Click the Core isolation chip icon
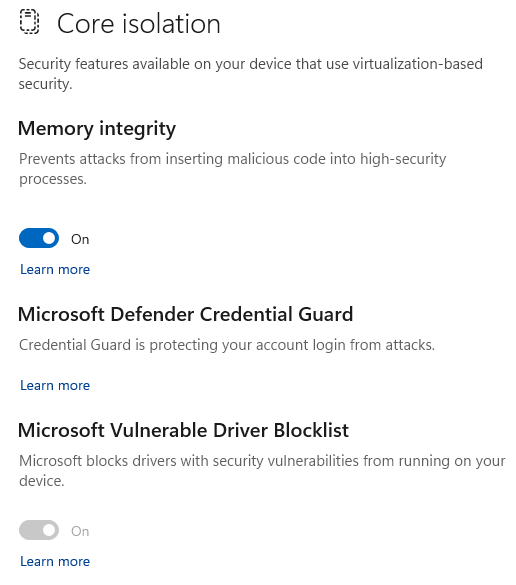The height and width of the screenshot is (585, 516). click(x=29, y=22)
